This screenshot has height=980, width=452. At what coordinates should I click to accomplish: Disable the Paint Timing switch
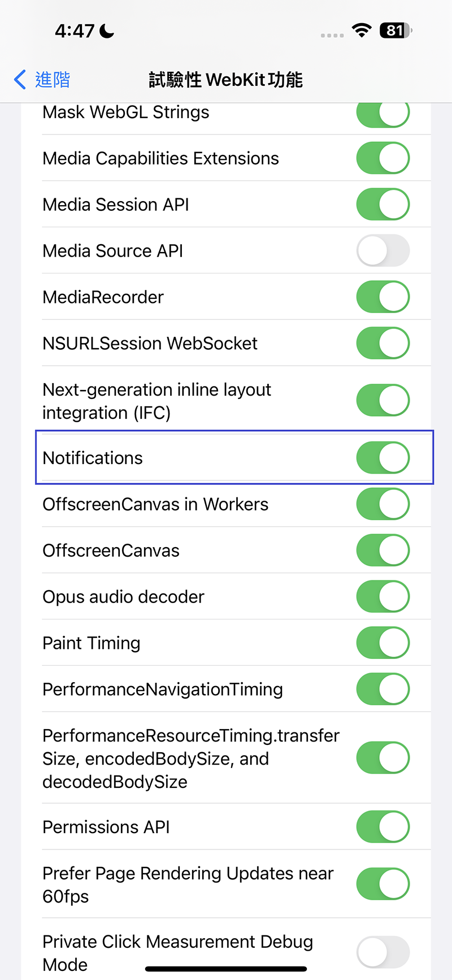tap(383, 643)
